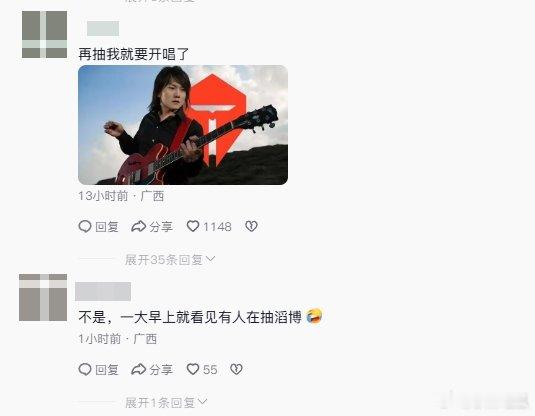The height and width of the screenshot is (416, 535).
Task: Expand 展开35条回复 replies
Action: click(170, 260)
